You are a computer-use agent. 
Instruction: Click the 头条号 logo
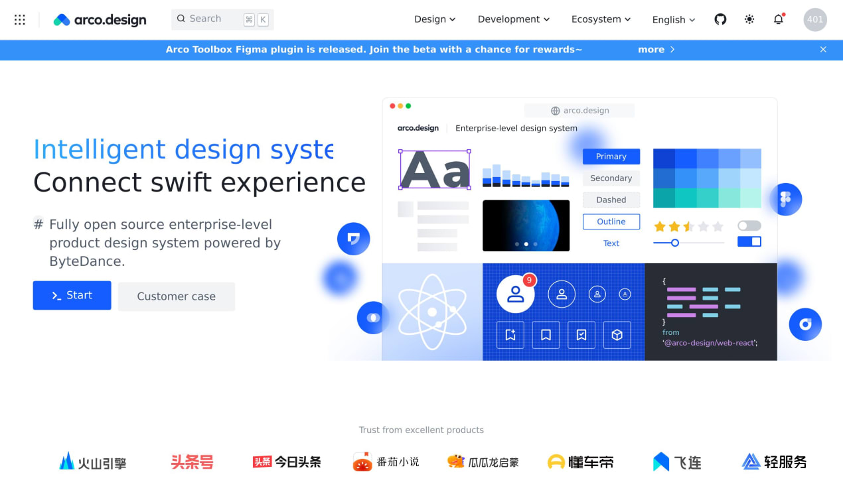click(x=192, y=462)
